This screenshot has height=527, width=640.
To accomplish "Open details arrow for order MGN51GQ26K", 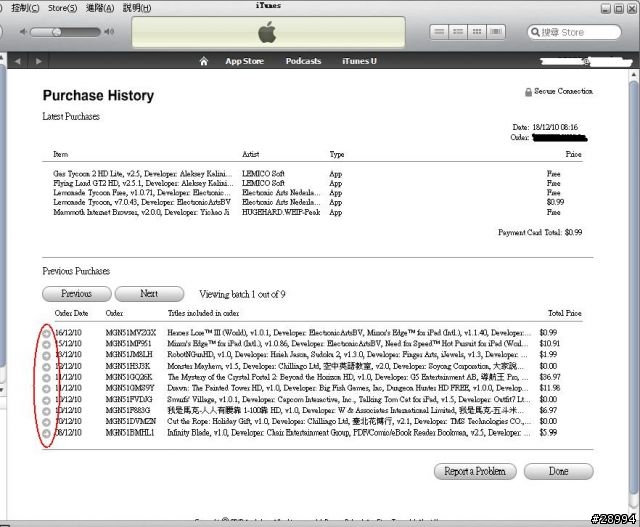I will click(47, 378).
